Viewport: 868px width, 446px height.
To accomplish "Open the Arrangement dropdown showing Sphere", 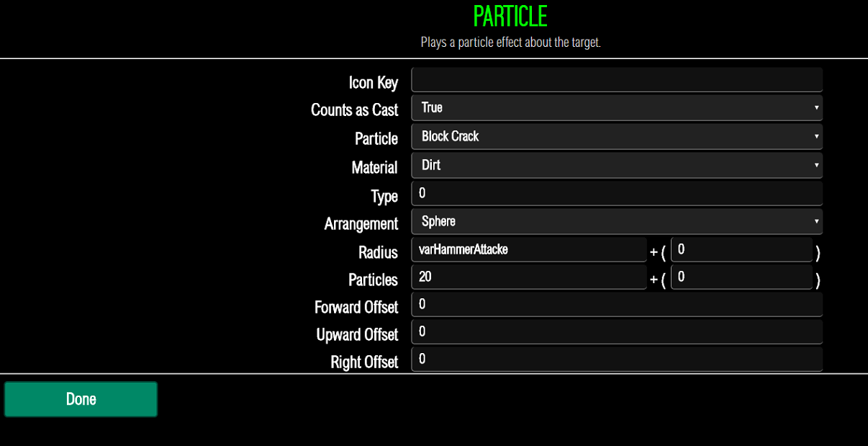I will coord(616,221).
